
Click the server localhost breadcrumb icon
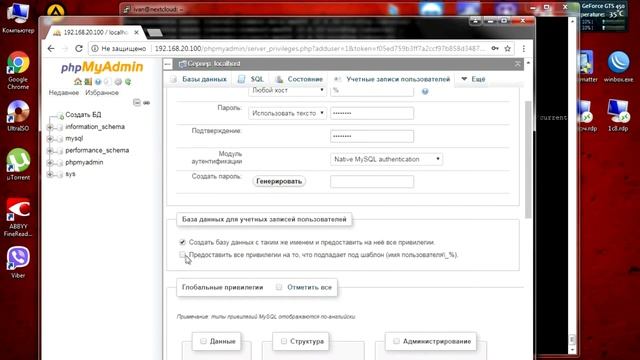[182, 64]
